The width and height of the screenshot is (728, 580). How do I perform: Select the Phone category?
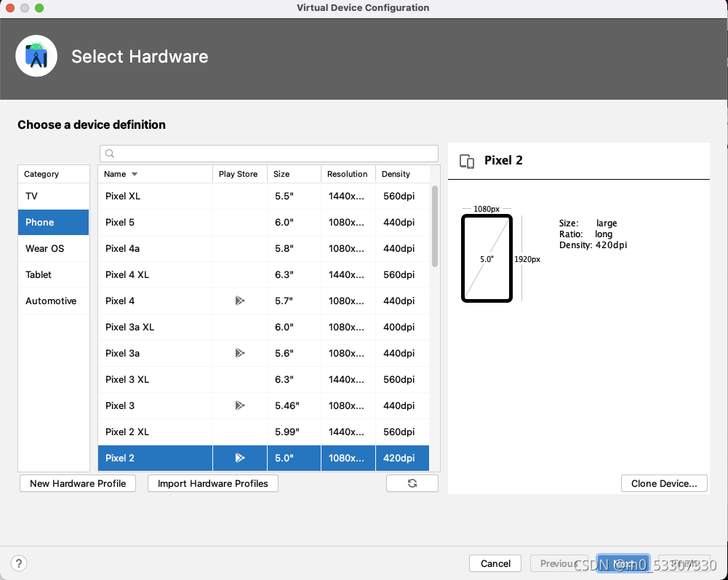[x=53, y=222]
